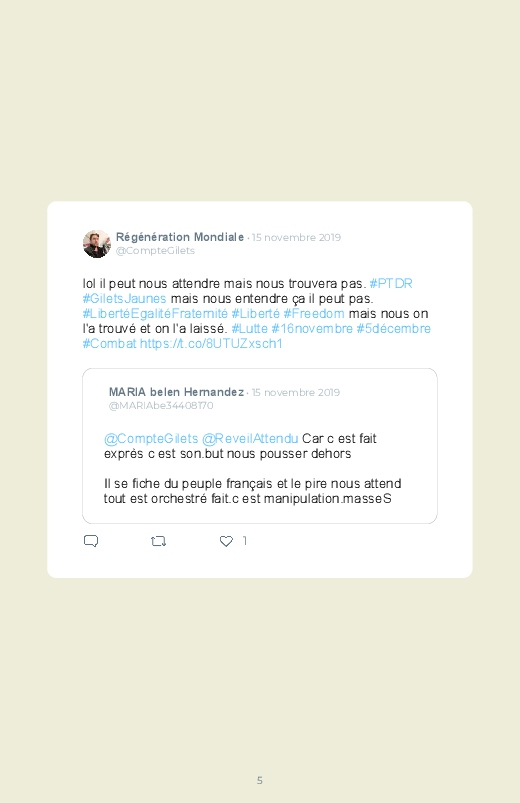The image size is (520, 803).
Task: Click the reply speech bubble icon
Action: point(91,541)
